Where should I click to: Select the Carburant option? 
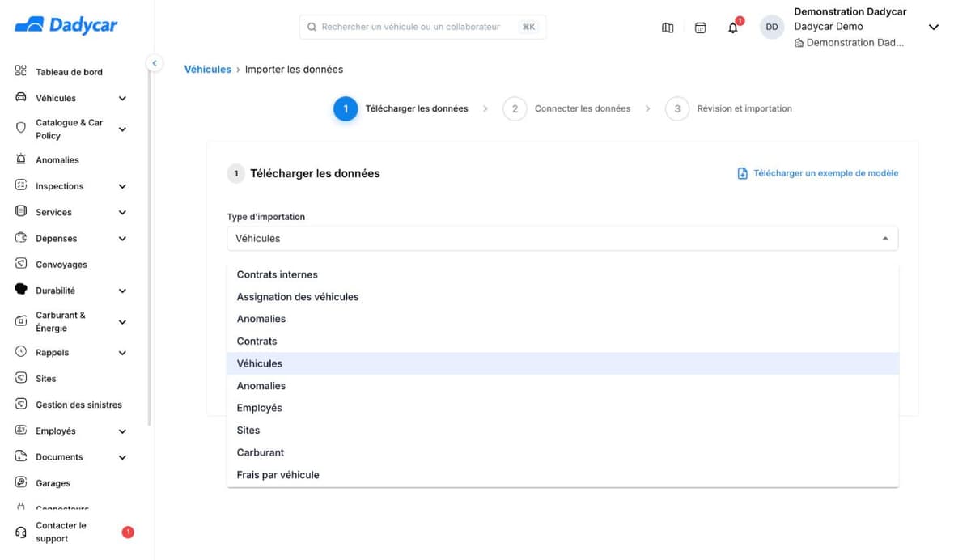click(562, 452)
